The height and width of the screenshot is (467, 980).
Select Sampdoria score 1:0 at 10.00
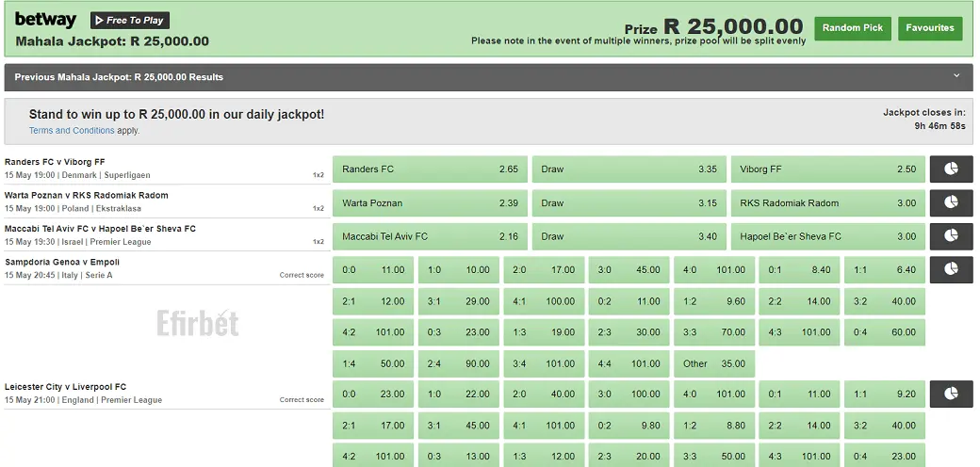(459, 269)
